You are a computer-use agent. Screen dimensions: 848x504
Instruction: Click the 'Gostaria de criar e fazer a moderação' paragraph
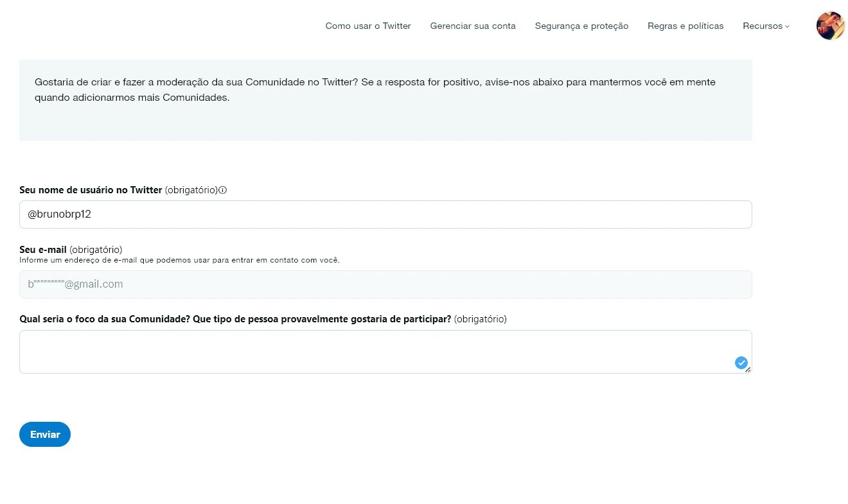[x=375, y=90]
